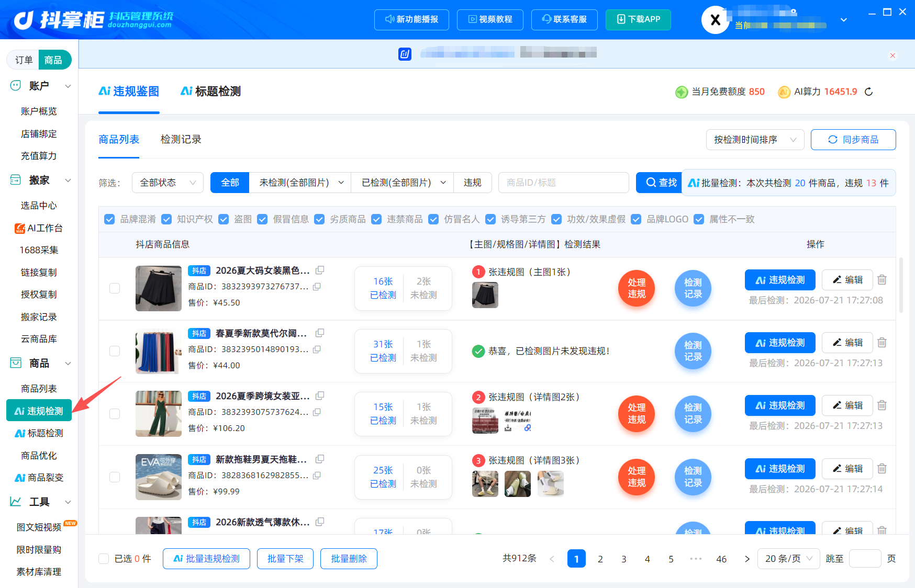
Task: Collapse 搬家 sidebar section
Action: [68, 180]
